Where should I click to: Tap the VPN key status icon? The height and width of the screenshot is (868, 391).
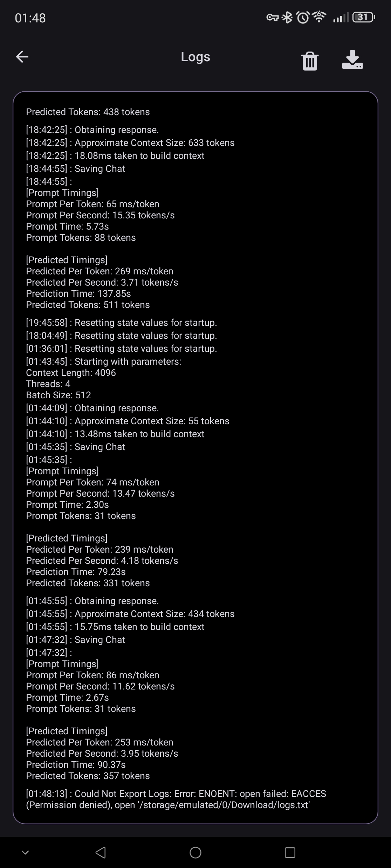(x=272, y=17)
